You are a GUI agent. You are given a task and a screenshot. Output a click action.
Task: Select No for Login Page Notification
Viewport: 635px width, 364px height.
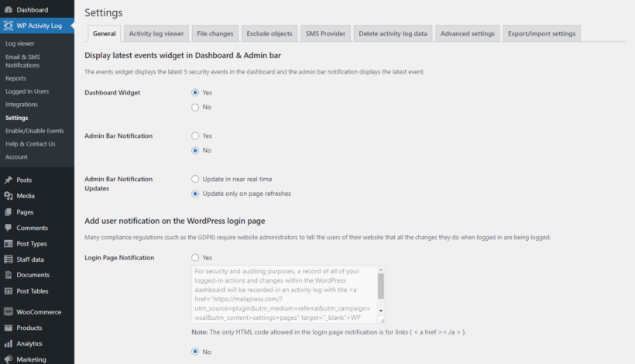click(195, 352)
